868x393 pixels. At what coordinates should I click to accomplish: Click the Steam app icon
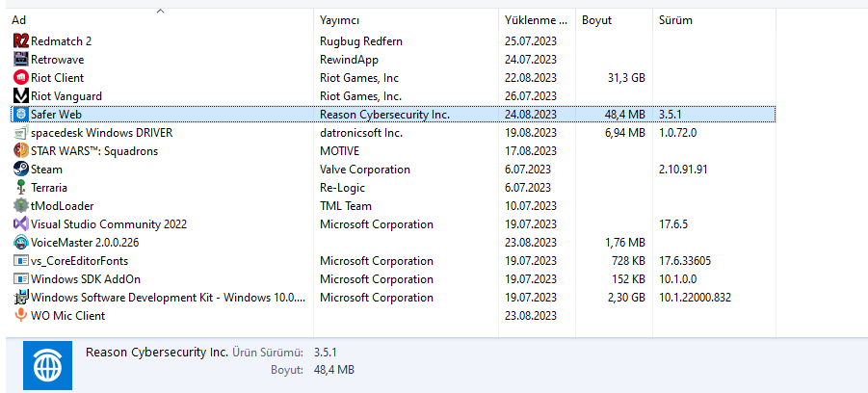[x=21, y=169]
